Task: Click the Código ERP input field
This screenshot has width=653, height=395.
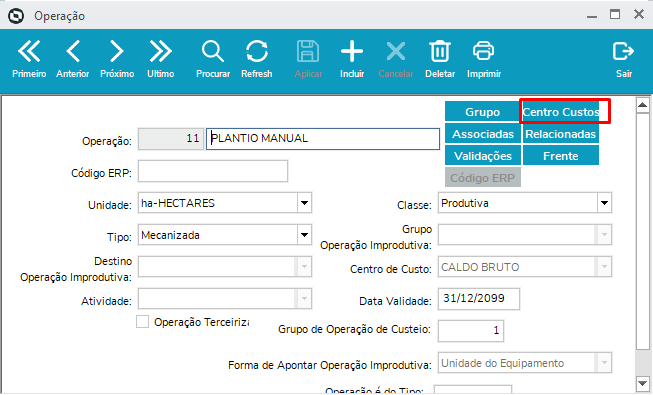Action: [213, 171]
